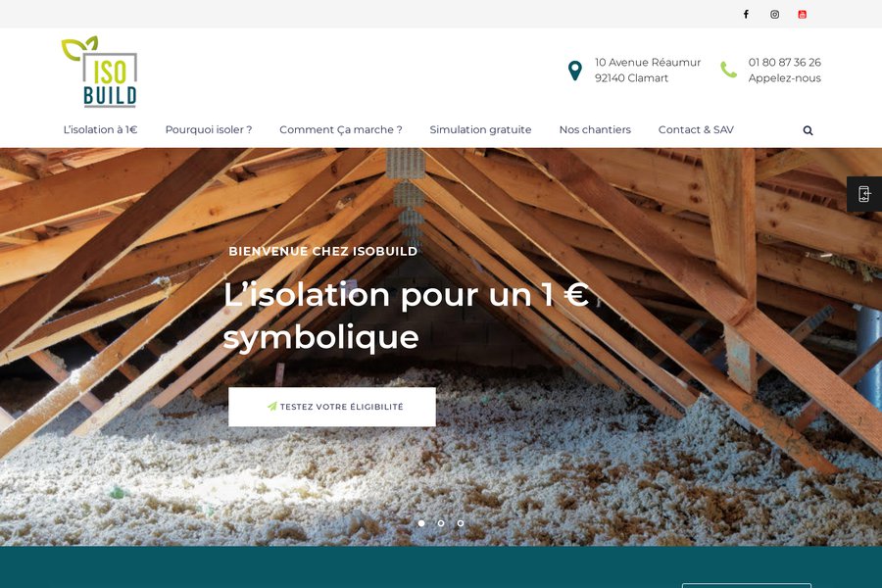Click the search magnifier icon
The image size is (882, 588).
pos(808,130)
